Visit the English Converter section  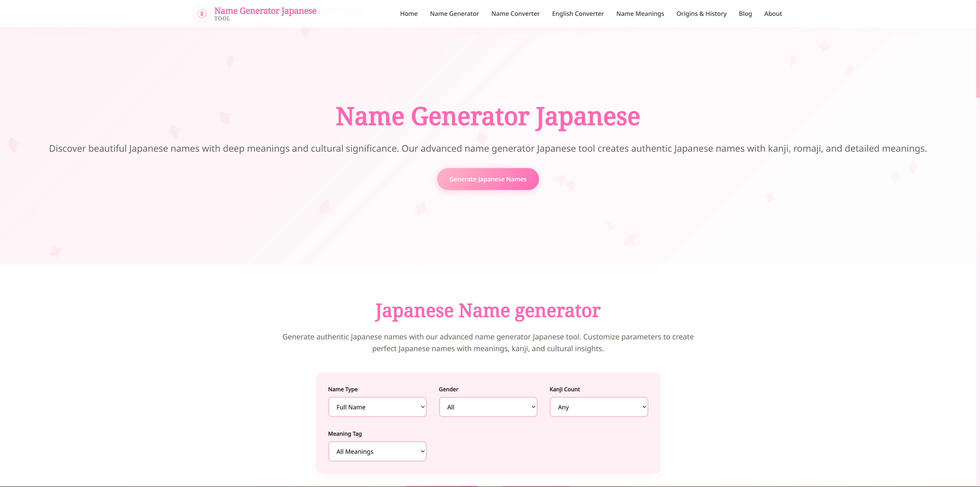[x=578, y=14]
